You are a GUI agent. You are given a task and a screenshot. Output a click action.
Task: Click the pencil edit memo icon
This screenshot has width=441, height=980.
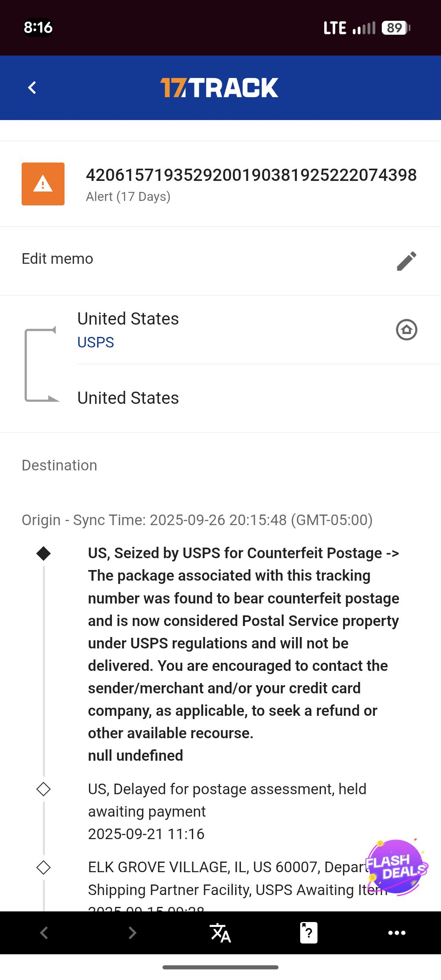[x=406, y=261]
